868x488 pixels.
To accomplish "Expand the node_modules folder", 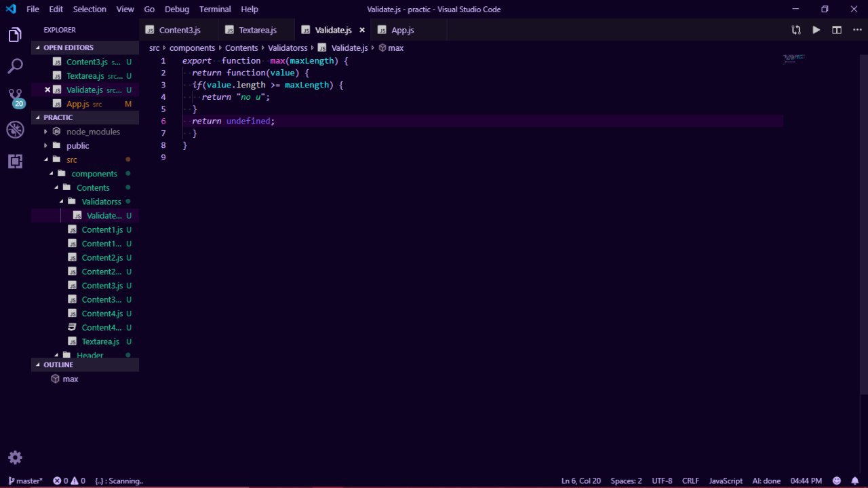I will coord(85,132).
